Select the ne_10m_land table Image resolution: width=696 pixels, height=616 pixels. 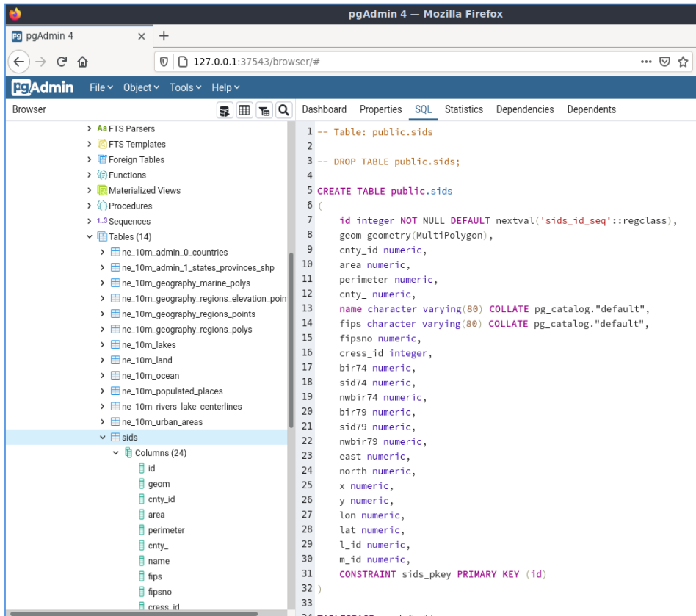point(147,360)
